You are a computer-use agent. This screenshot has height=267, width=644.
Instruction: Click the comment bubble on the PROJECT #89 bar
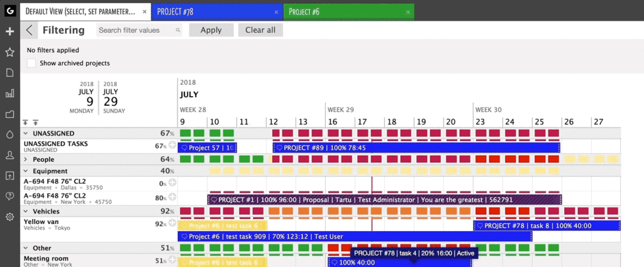point(279,148)
